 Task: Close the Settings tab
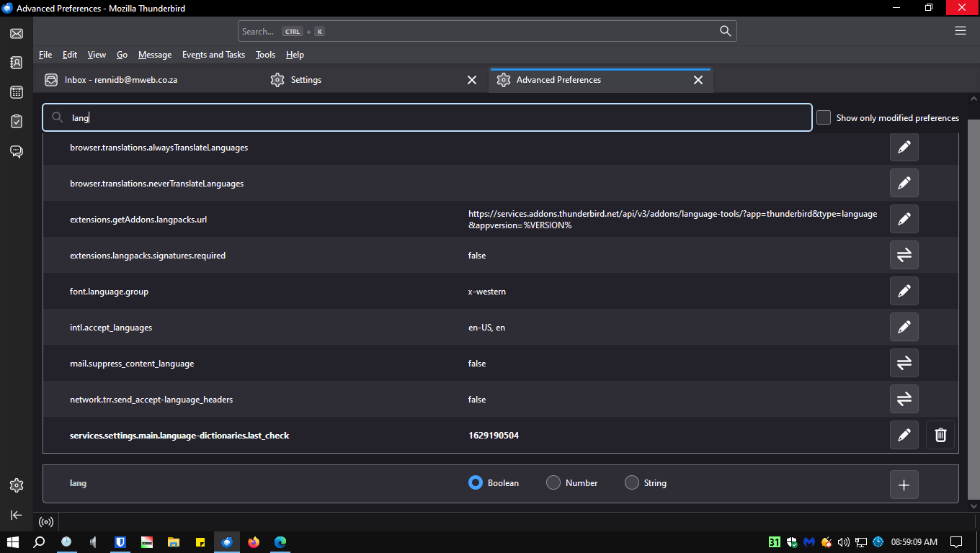472,80
